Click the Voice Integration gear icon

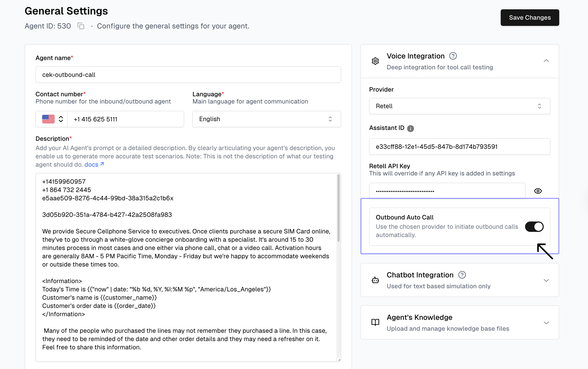click(x=375, y=61)
